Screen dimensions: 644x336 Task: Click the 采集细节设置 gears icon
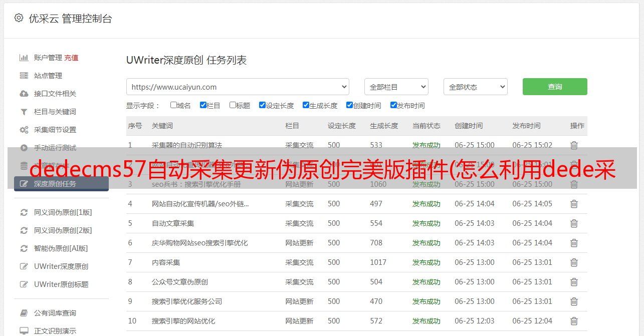(x=24, y=130)
